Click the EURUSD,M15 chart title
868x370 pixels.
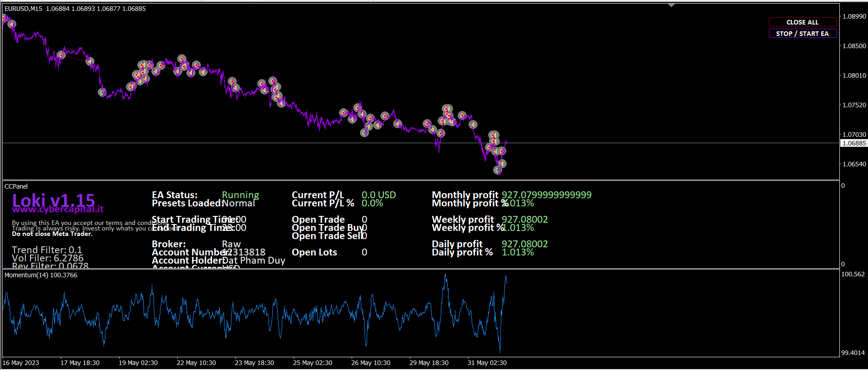[24, 9]
